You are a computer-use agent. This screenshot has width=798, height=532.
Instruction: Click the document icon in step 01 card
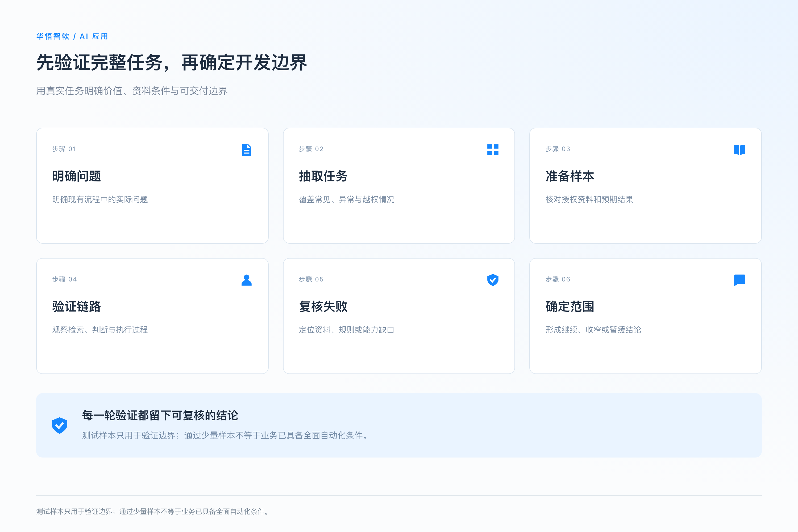pyautogui.click(x=247, y=149)
